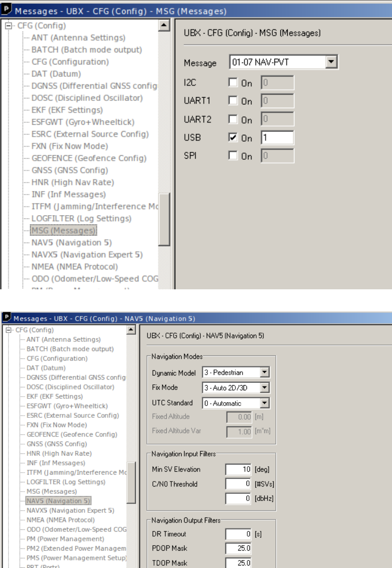
Task: Select DOSC (Disciplined Oscillator) in MSG window
Action: [x=86, y=98]
